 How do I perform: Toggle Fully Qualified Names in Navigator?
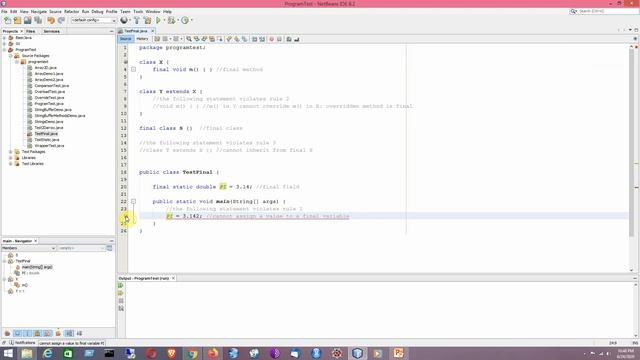pos(58,333)
